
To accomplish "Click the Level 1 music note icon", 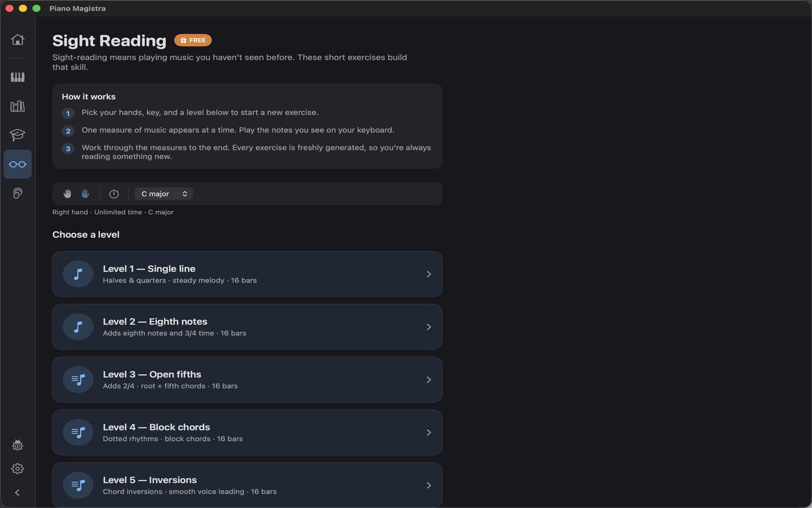I will (78, 274).
